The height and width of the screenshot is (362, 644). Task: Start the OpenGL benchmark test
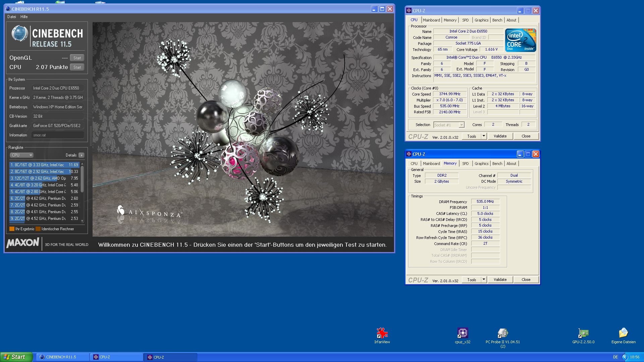coord(77,58)
